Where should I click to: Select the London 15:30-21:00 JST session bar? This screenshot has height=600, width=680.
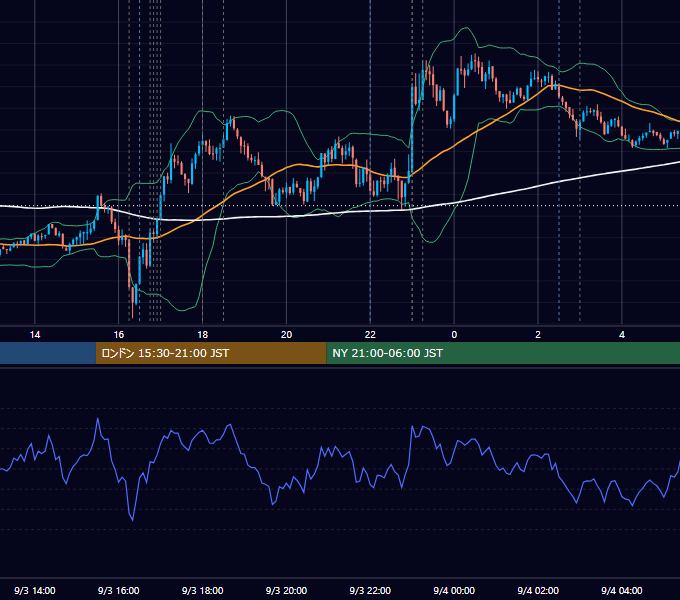coord(211,353)
